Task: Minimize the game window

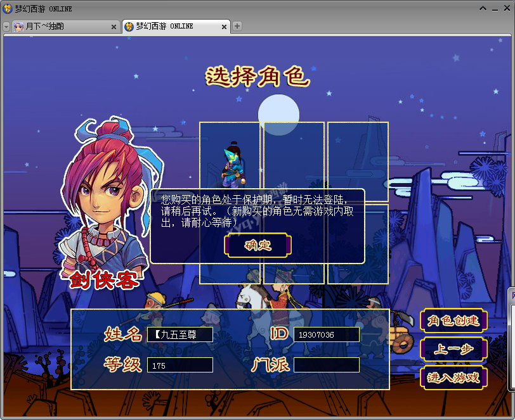Action: click(x=495, y=9)
